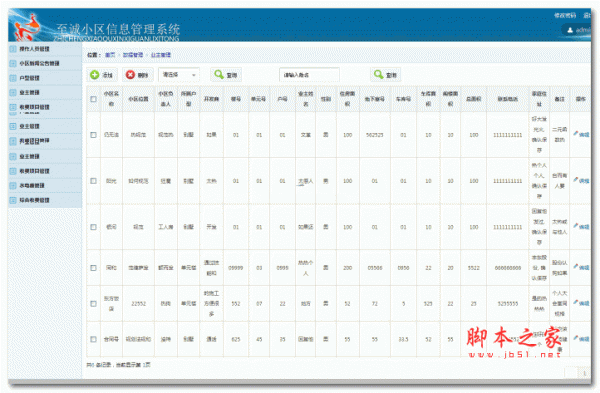
Task: Click the cell showing 5255555
Action: [x=508, y=303]
